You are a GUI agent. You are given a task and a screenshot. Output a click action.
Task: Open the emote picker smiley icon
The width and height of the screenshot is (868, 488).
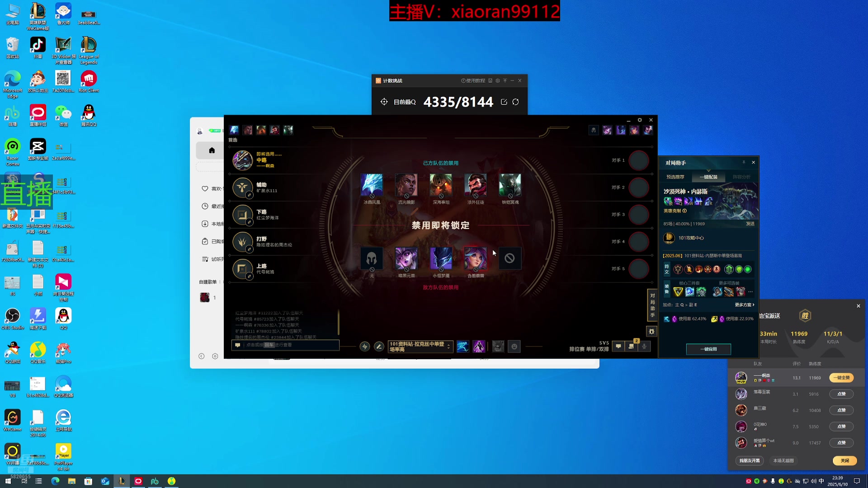[x=514, y=347]
